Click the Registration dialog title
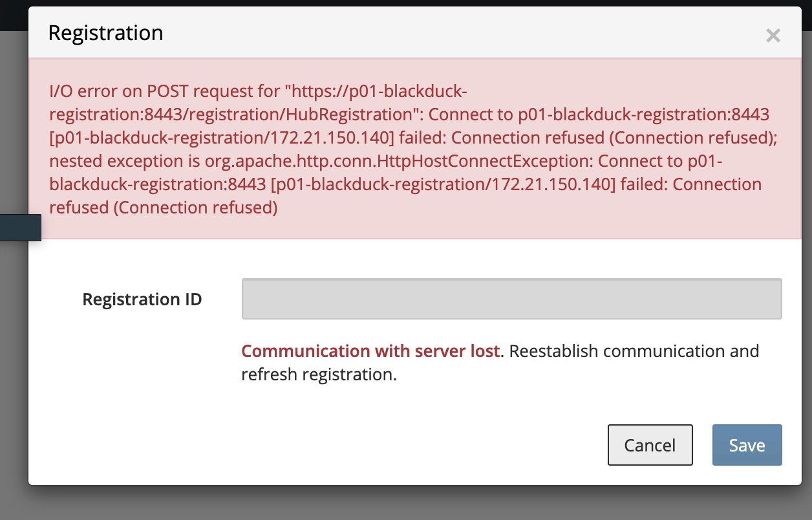Viewport: 812px width, 520px height. pyautogui.click(x=105, y=32)
